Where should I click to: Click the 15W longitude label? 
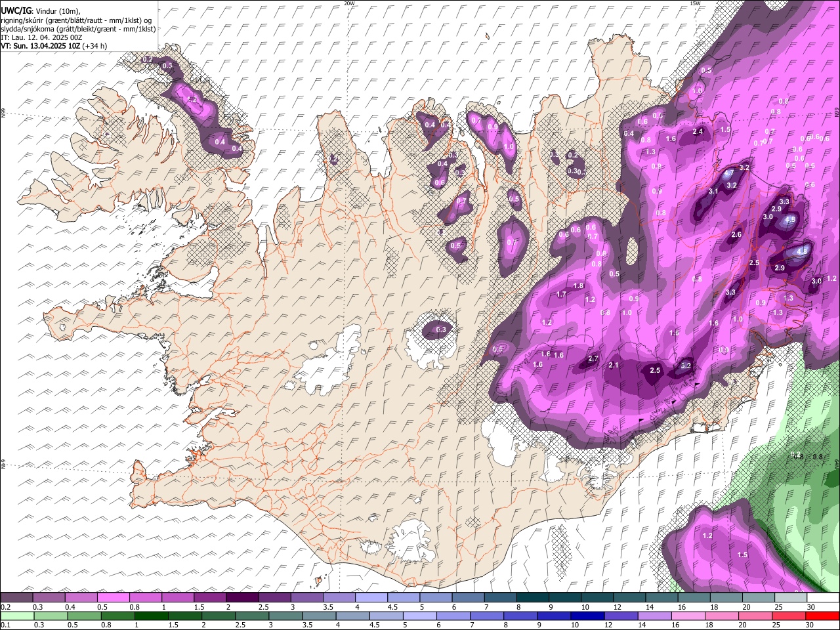click(694, 3)
